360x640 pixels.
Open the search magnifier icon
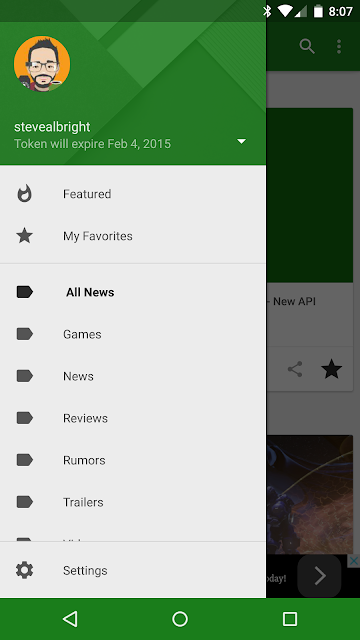coord(307,47)
